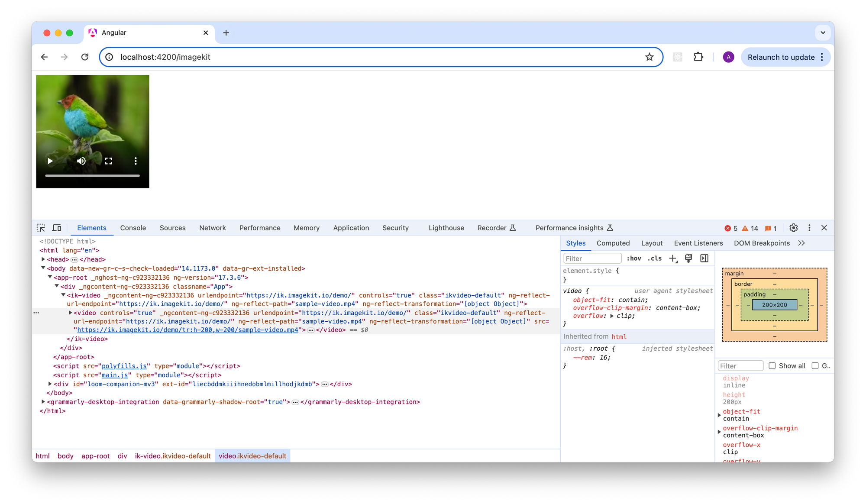View site information icon
Viewport: 866px width, 504px height.
click(x=110, y=57)
